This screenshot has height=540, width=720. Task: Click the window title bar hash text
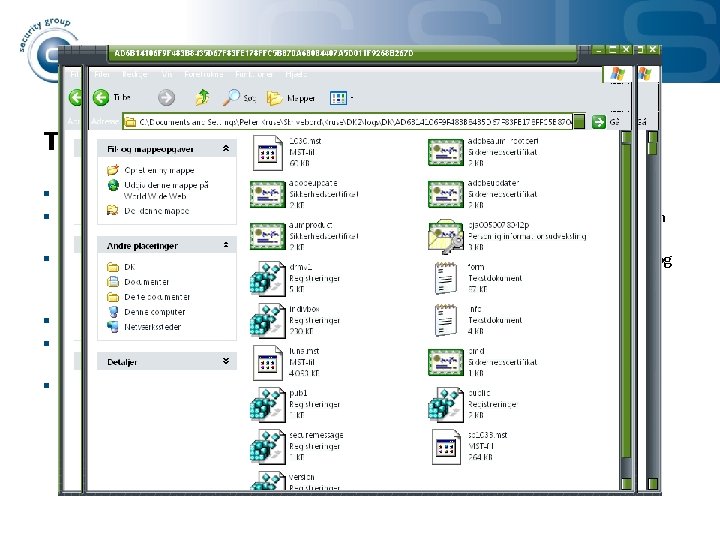coord(264,53)
